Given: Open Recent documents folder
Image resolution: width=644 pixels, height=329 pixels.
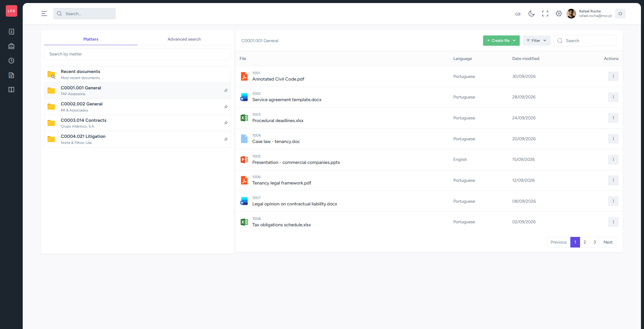Looking at the screenshot, I should [x=137, y=74].
